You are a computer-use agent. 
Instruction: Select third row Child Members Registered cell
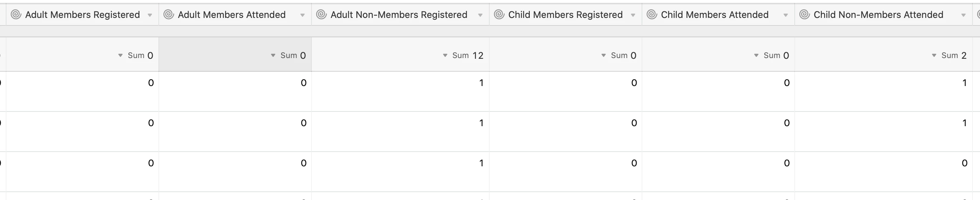(566, 172)
